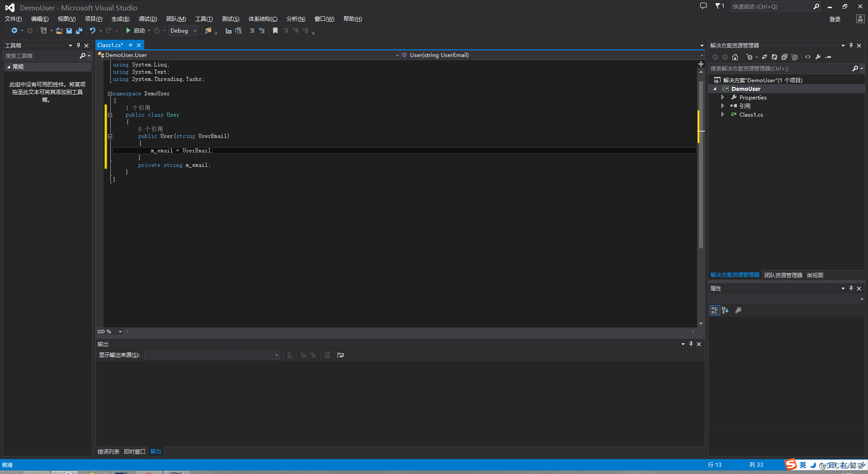Click the Open File folder icon

[59, 31]
